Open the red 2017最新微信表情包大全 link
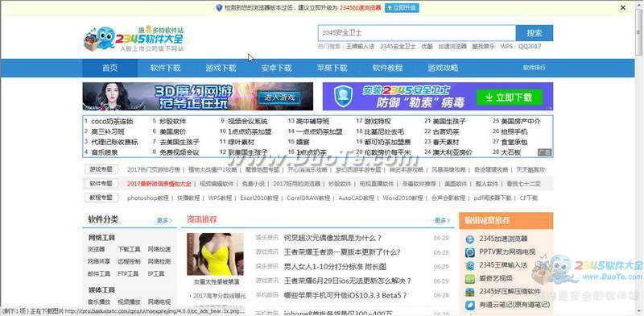This screenshot has width=644, height=316. point(159,184)
